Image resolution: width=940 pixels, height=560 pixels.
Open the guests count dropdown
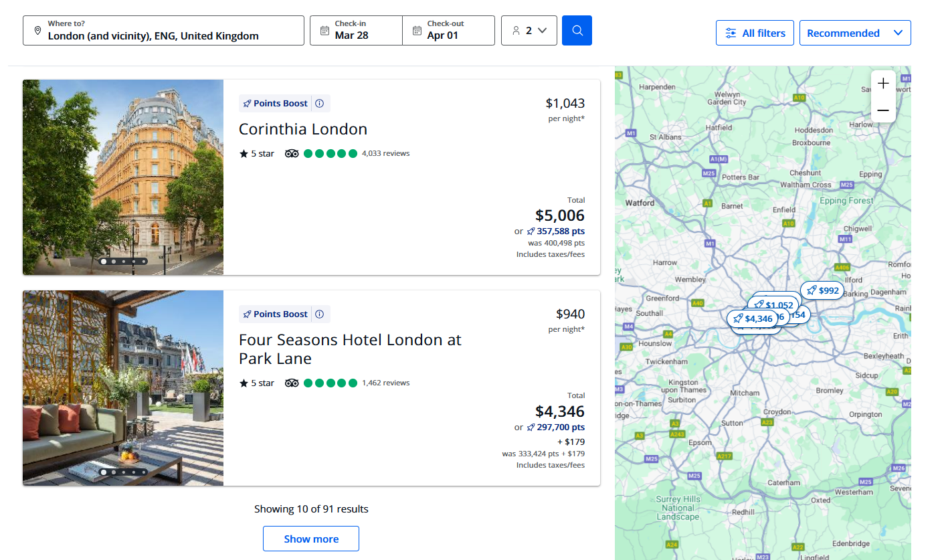coord(529,31)
